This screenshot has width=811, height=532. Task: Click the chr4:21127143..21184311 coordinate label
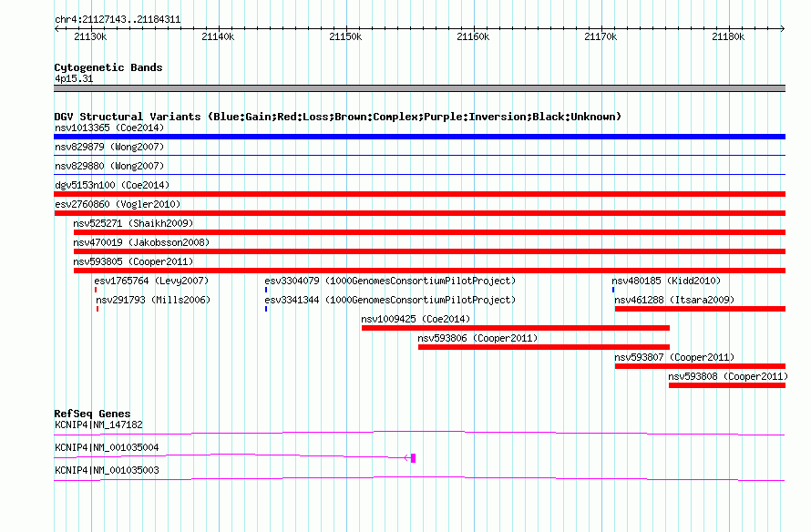118,20
